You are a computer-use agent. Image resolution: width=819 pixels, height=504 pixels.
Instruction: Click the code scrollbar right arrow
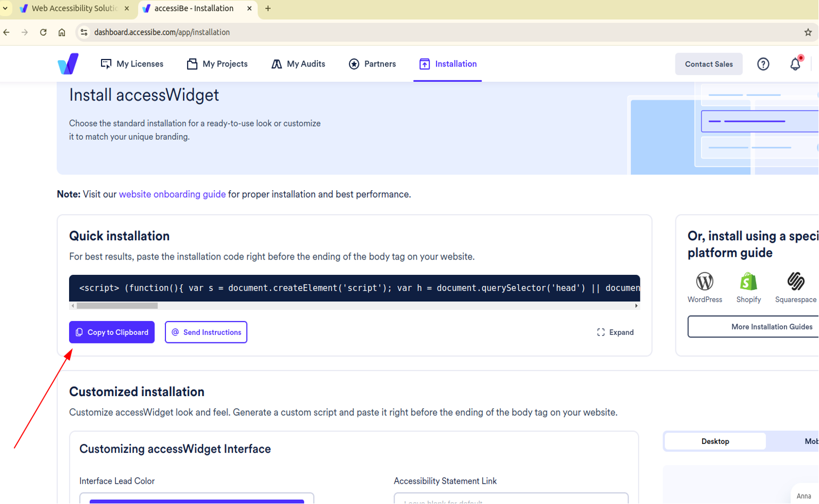[636, 306]
